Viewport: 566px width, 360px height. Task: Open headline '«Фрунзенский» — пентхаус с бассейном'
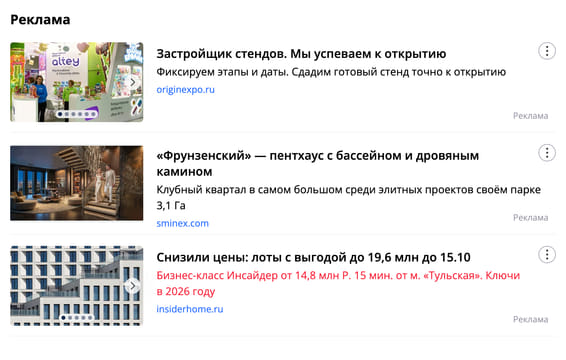(318, 163)
